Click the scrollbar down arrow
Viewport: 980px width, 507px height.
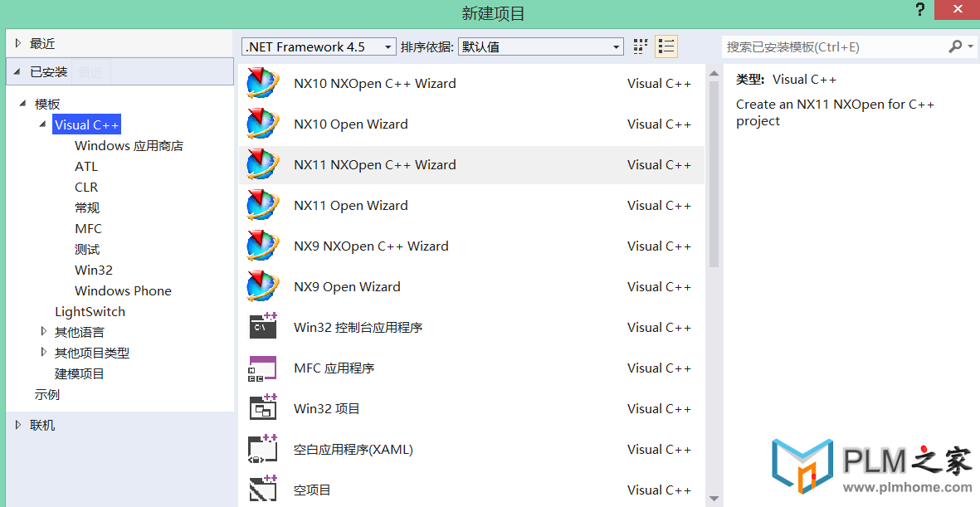click(x=714, y=499)
